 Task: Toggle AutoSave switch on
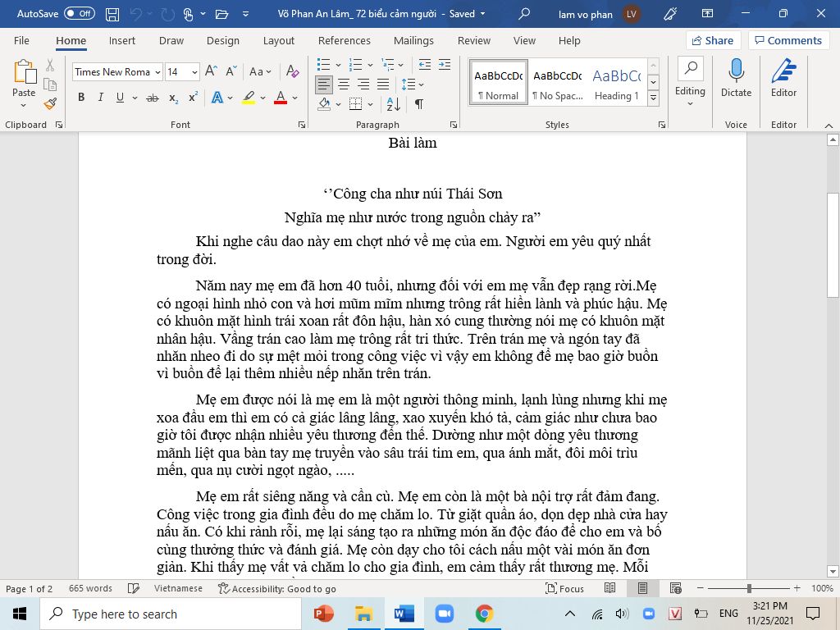[80, 14]
